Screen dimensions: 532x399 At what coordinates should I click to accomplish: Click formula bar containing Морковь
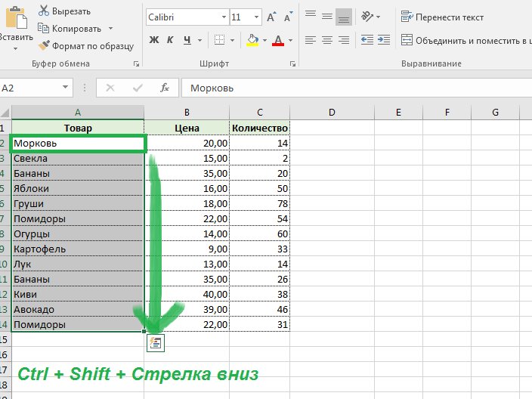[x=357, y=88]
